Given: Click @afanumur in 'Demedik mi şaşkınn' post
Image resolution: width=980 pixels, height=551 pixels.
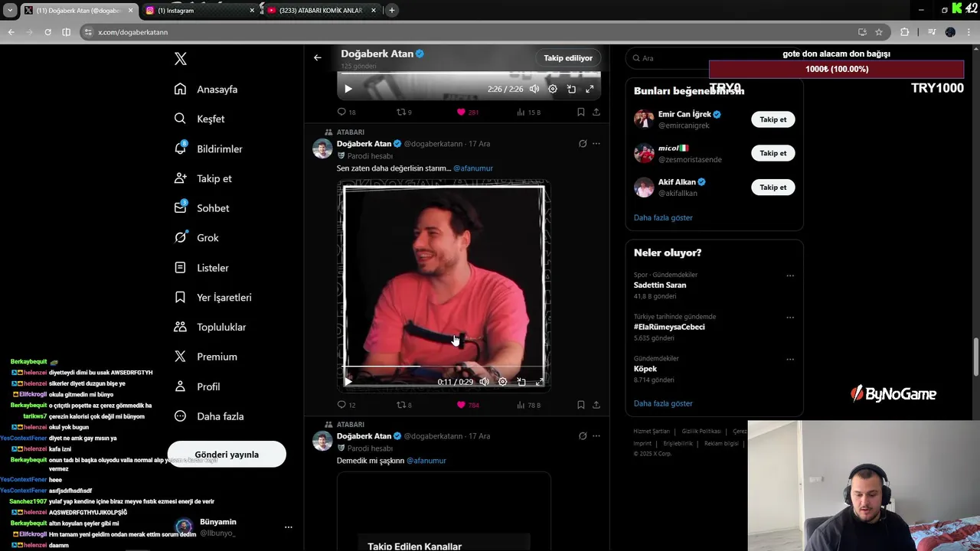Looking at the screenshot, I should (x=426, y=461).
